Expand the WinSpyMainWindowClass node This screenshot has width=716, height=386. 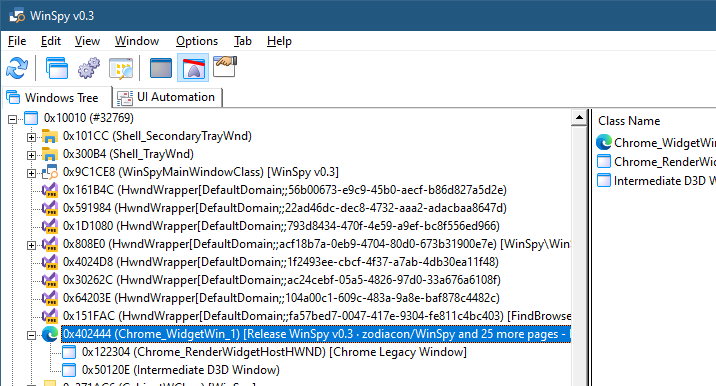click(x=31, y=173)
